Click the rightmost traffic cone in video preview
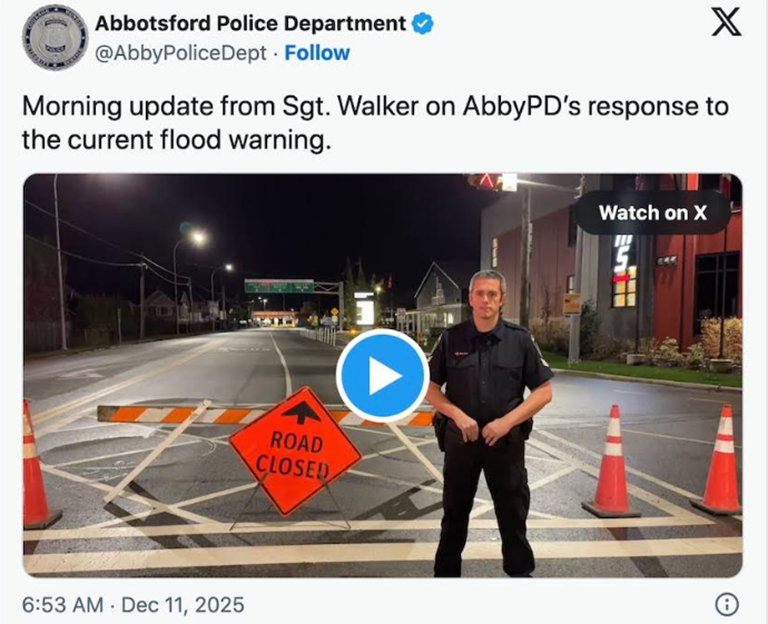 tap(720, 459)
